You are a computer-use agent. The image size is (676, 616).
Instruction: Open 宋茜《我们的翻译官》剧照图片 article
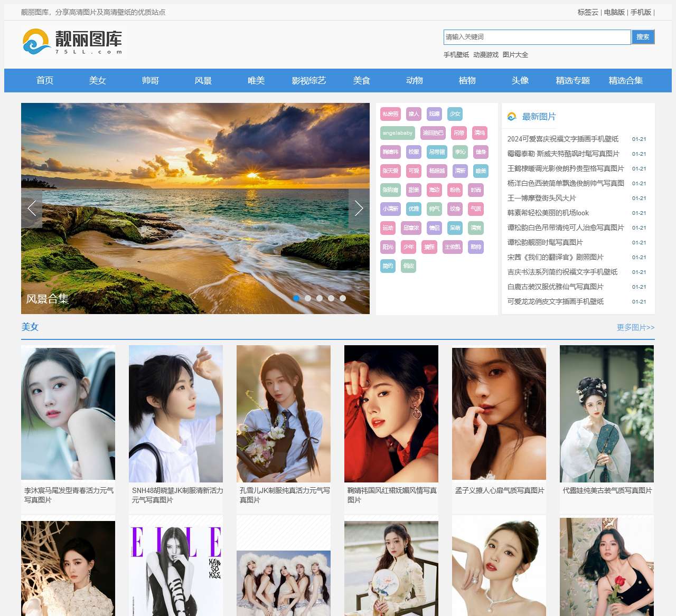point(556,258)
